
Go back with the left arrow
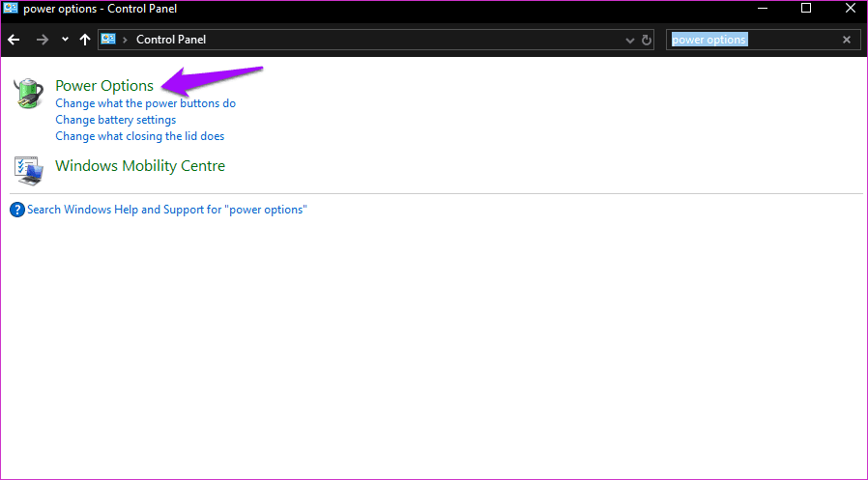click(14, 40)
